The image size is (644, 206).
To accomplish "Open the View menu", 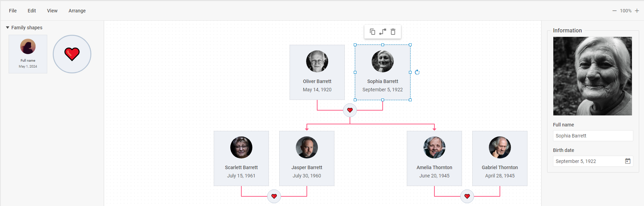I will point(52,11).
